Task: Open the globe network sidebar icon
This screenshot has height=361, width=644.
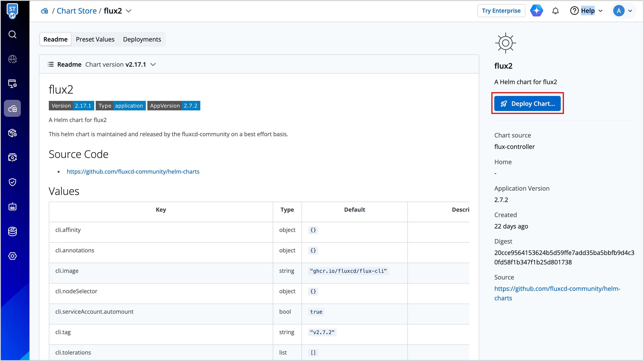Action: (x=12, y=59)
